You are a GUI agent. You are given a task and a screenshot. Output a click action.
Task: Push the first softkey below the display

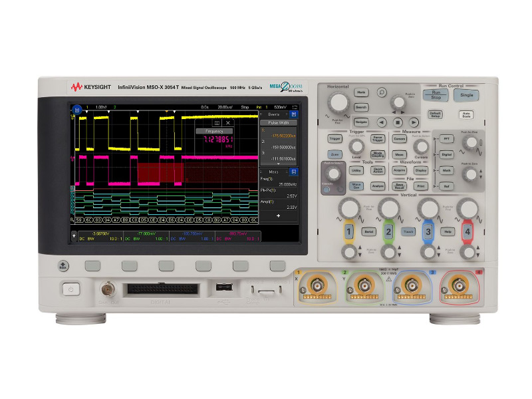[92, 265]
